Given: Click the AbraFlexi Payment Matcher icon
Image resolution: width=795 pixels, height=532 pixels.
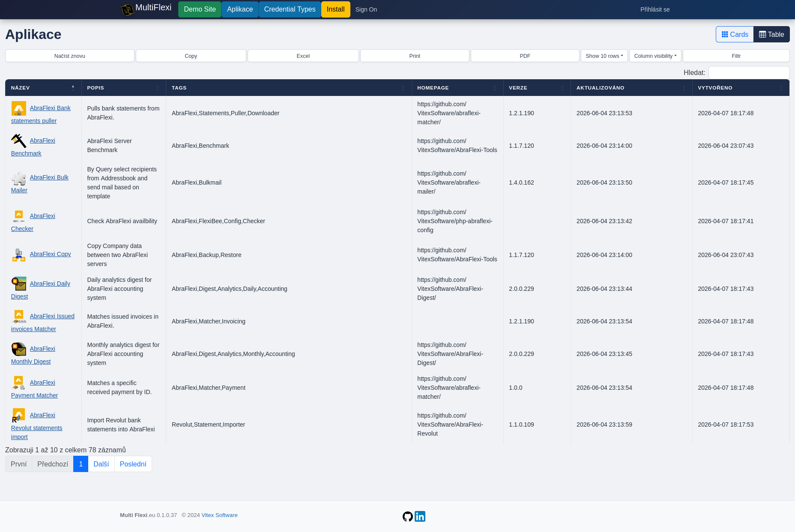Looking at the screenshot, I should 19,383.
